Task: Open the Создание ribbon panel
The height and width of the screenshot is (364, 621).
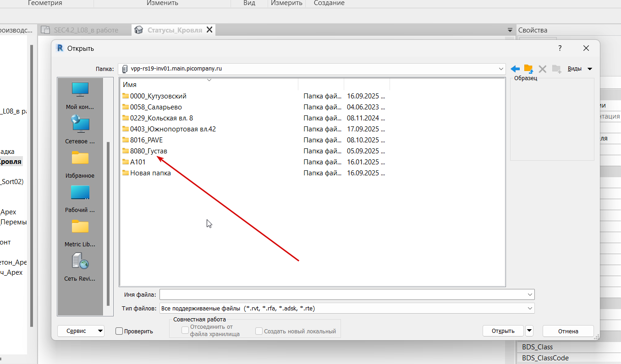Action: 329,3
